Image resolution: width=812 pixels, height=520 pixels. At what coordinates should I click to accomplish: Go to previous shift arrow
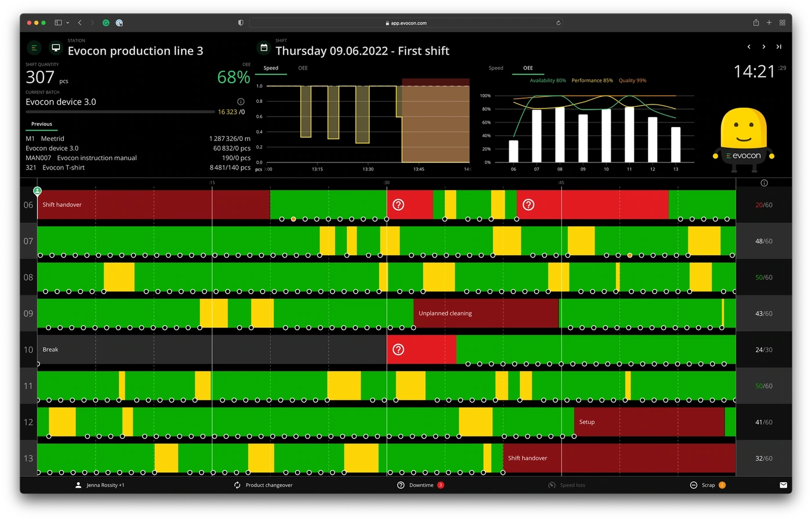tap(749, 47)
